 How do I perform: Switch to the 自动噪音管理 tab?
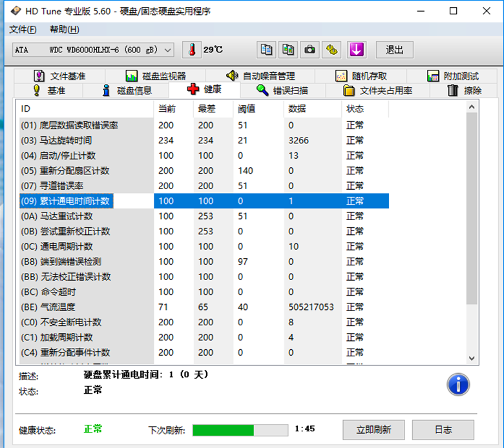pyautogui.click(x=260, y=76)
